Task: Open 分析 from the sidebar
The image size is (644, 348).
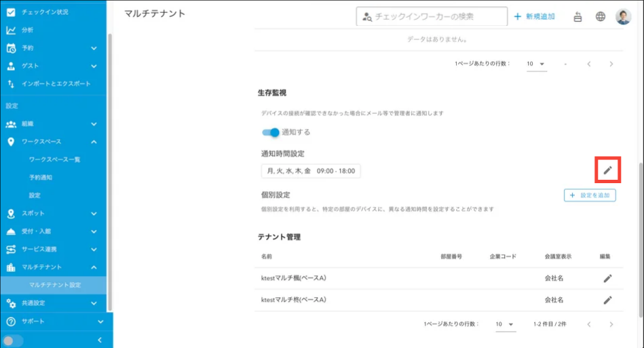Action: point(27,30)
